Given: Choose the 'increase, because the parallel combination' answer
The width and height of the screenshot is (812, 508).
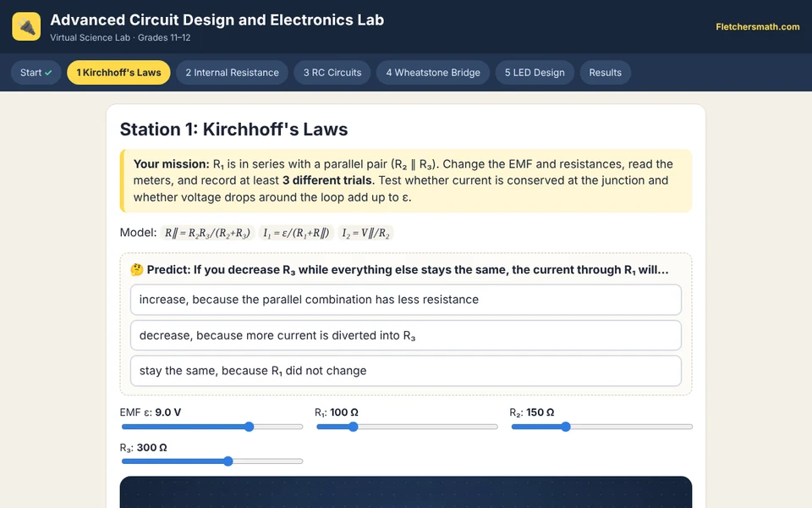Looking at the screenshot, I should pos(405,300).
